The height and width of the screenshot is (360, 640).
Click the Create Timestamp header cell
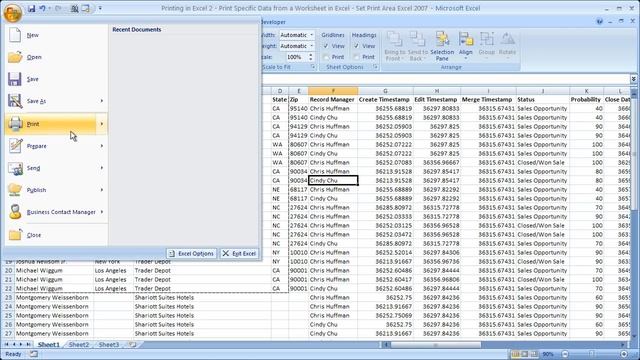coord(384,100)
